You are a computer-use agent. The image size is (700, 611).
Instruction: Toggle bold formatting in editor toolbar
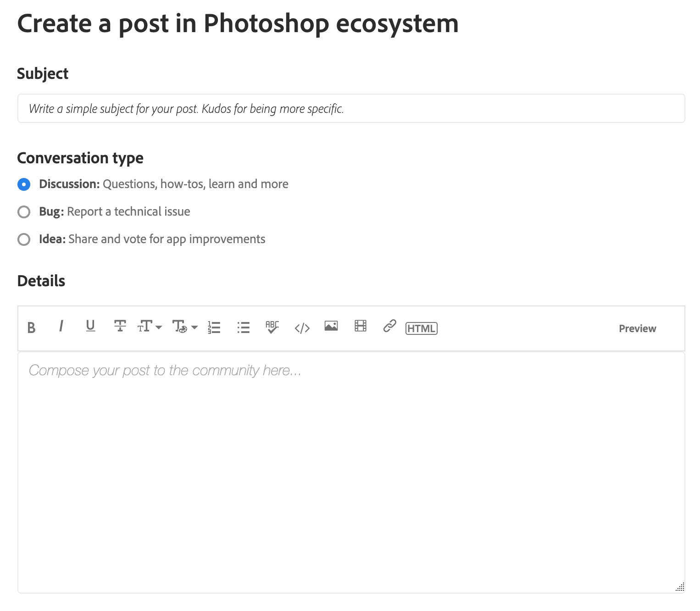[31, 328]
